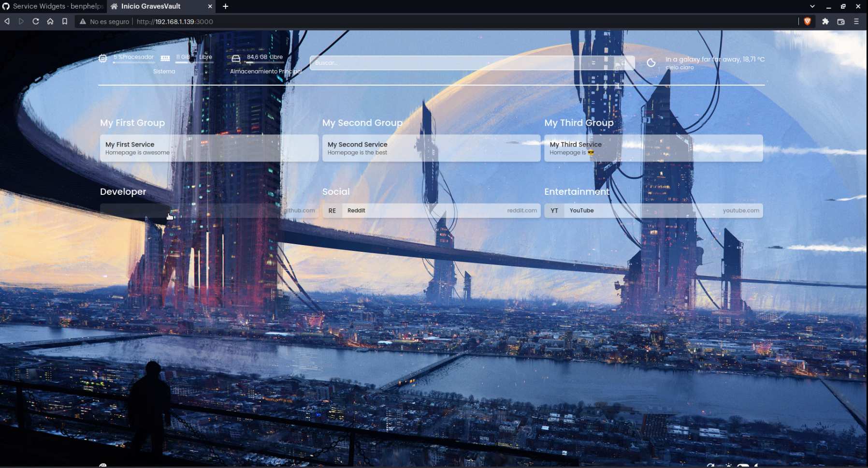Go back using the browser back arrow
This screenshot has height=468, width=868.
pyautogui.click(x=7, y=21)
